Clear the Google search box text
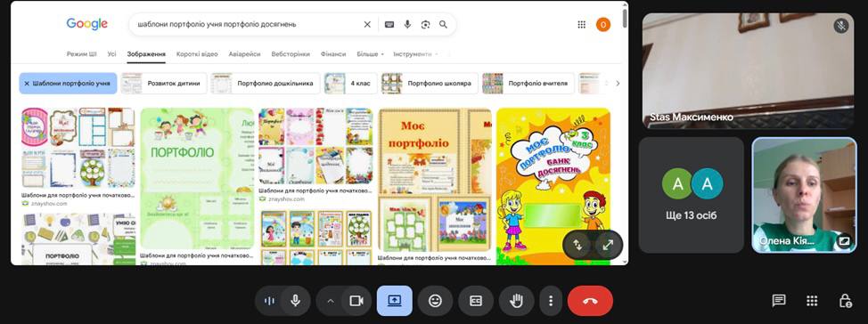868x324 pixels. click(367, 24)
